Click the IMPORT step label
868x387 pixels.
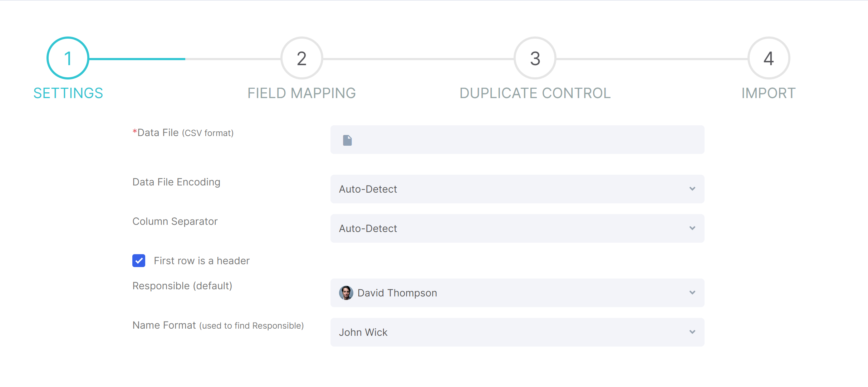769,93
